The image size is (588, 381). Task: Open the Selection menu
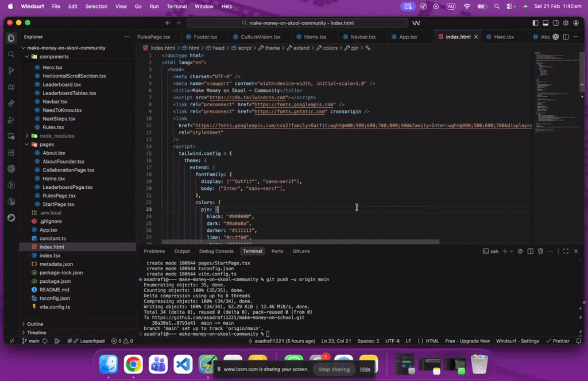pos(96,6)
